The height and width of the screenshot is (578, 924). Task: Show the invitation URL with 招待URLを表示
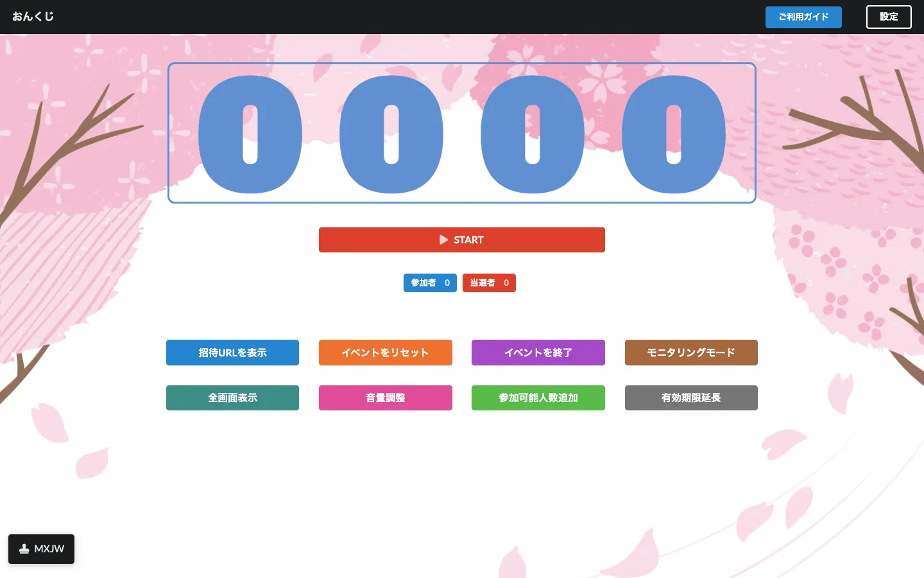coord(232,353)
